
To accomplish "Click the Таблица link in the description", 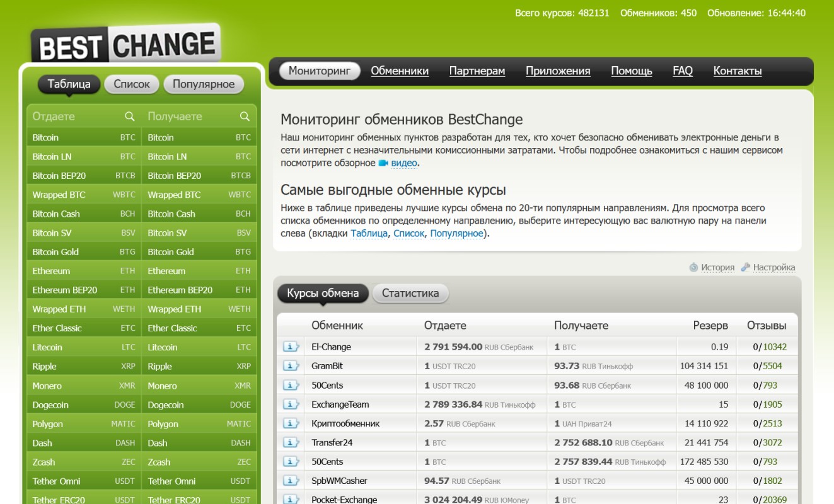I will [x=369, y=233].
